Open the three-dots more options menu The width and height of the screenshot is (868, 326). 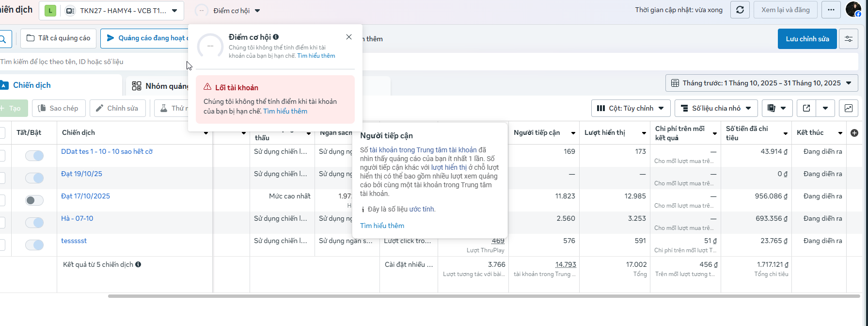(831, 10)
